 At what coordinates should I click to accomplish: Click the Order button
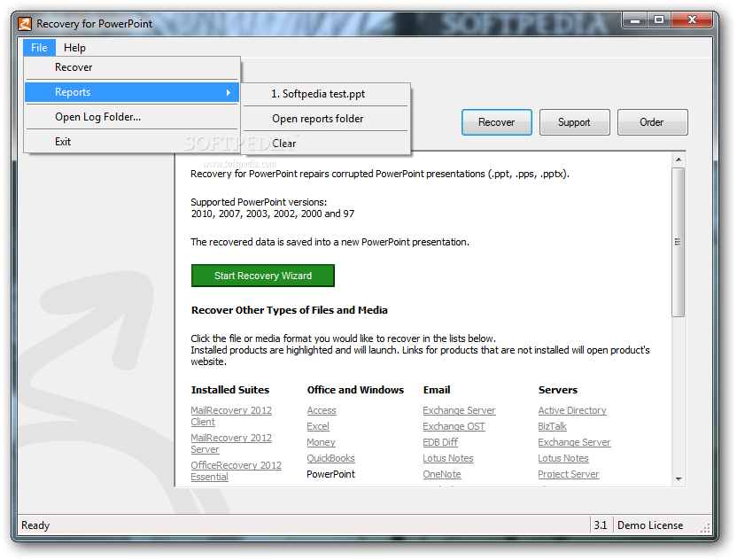pos(652,122)
